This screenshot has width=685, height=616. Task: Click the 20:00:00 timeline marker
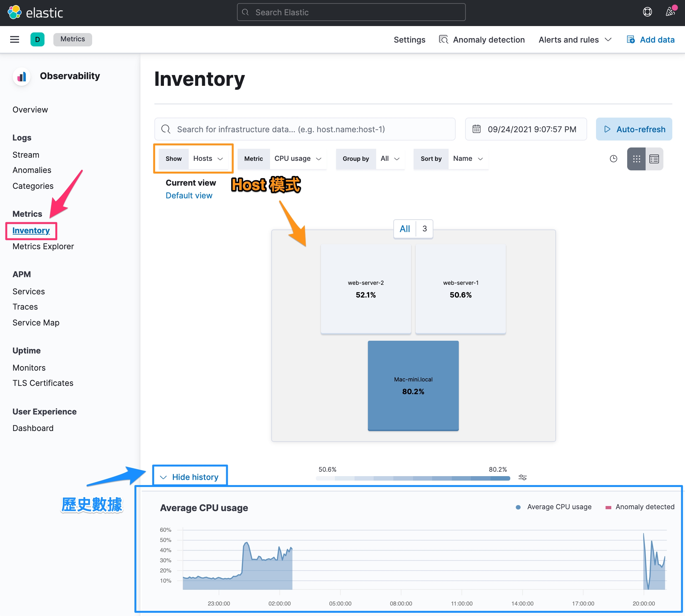(x=643, y=604)
